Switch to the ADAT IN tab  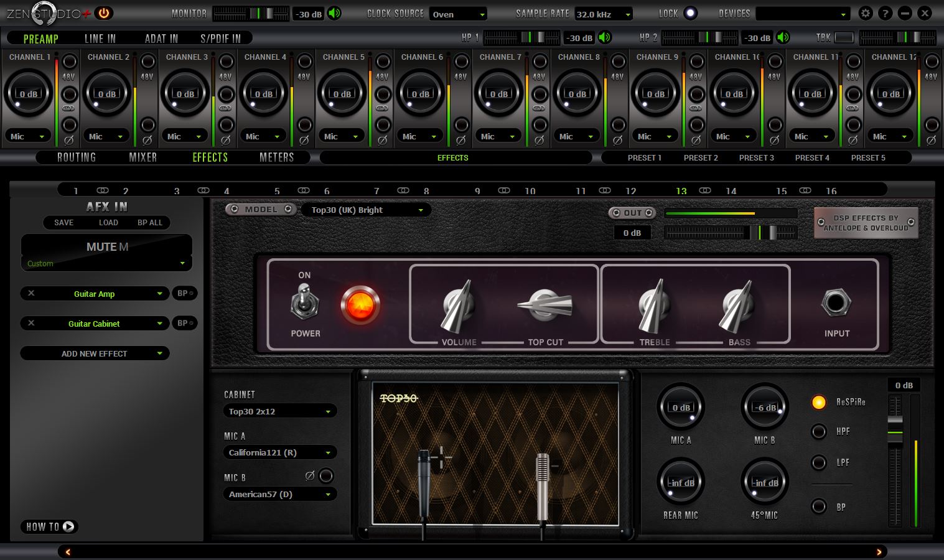(161, 39)
